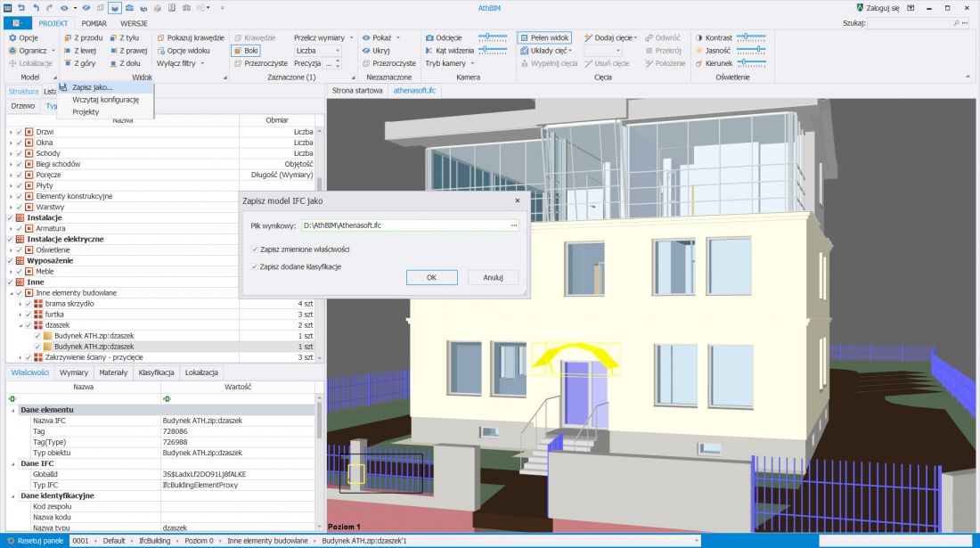980x548 pixels.
Task: Open the Liczba dropdown in Zaznaczone
Action: [318, 51]
